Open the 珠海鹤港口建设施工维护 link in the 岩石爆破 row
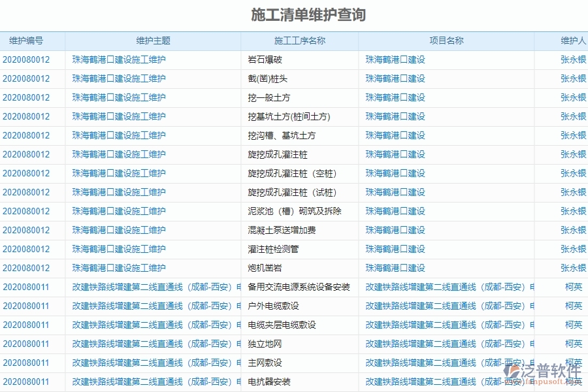Viewport: 588px width, 392px height. tap(118, 60)
